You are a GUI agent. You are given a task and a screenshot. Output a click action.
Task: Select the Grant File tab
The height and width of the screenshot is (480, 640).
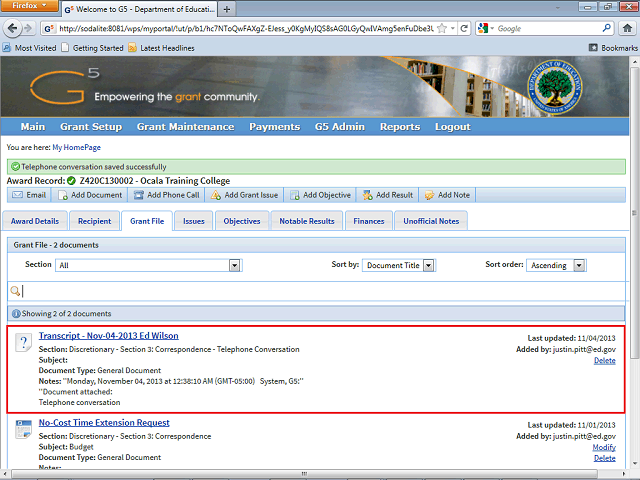(x=147, y=221)
